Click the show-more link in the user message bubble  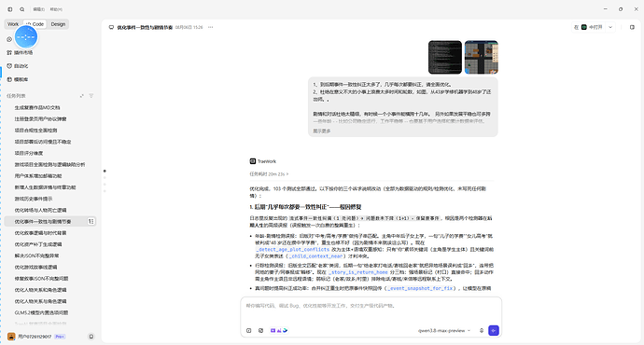322,131
